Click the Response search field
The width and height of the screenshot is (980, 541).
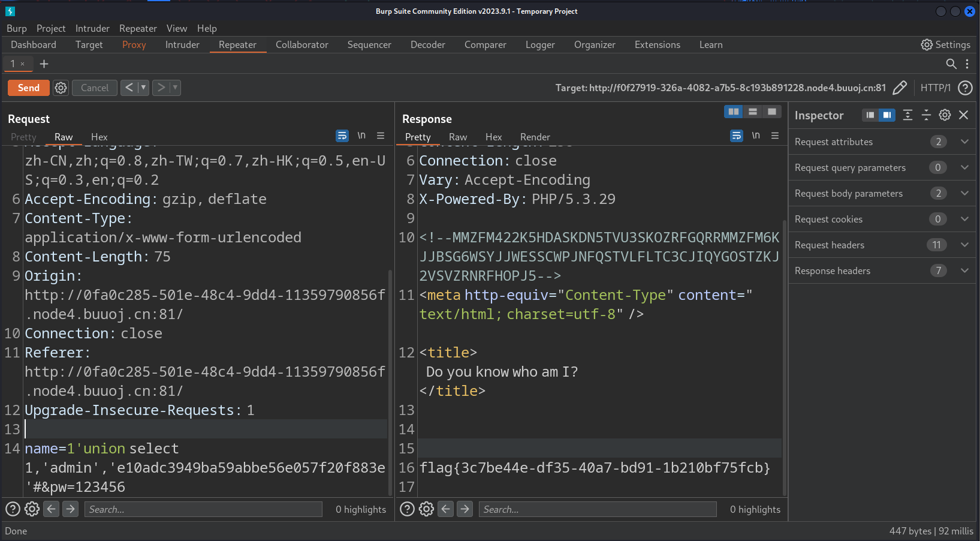point(598,509)
